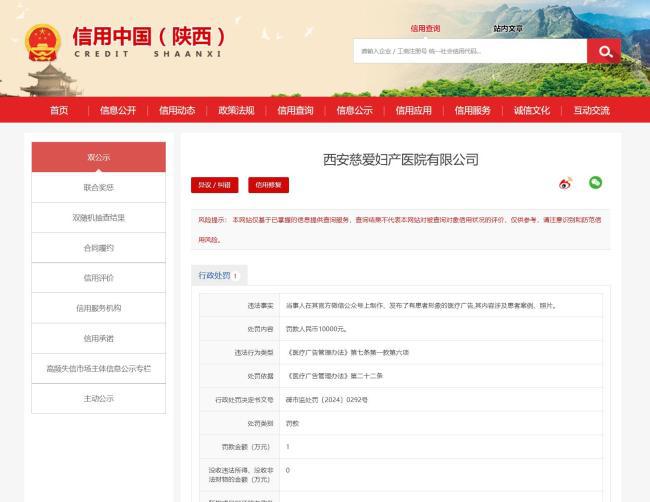Click the 信用修复 red button
The height and width of the screenshot is (502, 650).
pos(268,185)
